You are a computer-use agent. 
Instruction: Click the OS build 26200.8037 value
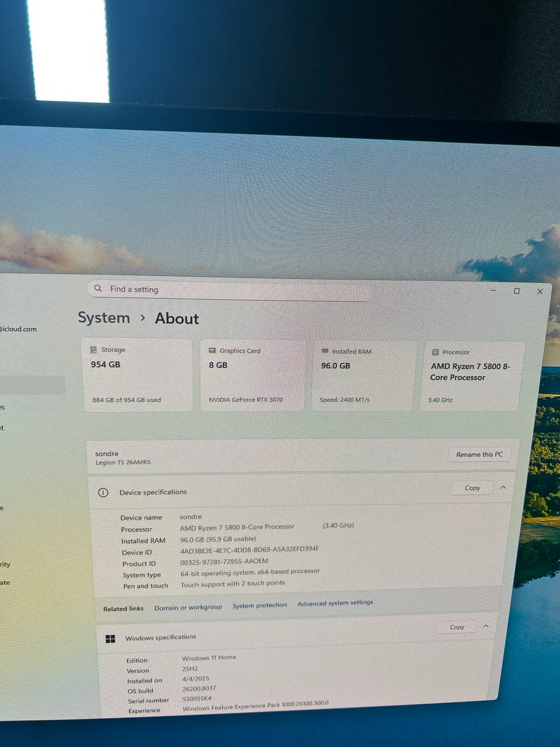199,689
